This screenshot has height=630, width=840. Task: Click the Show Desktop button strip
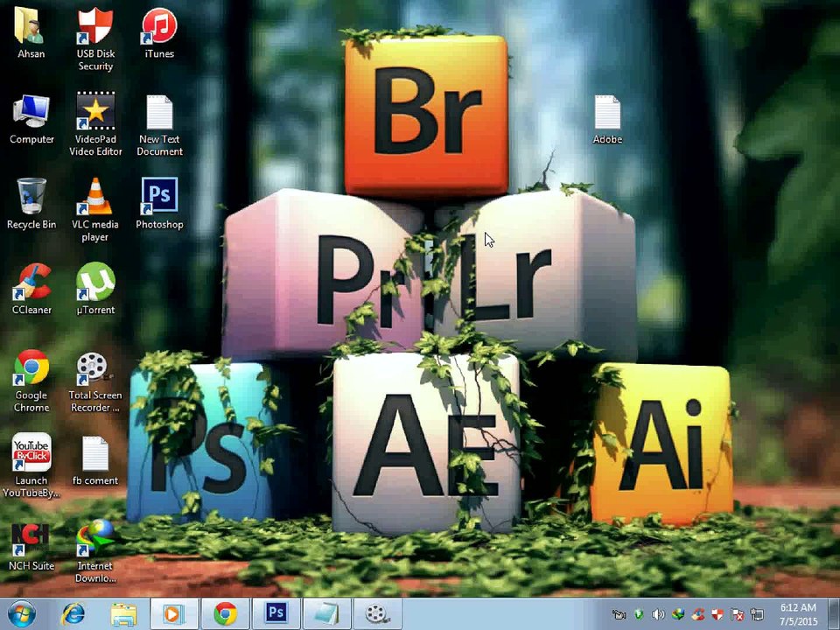(834, 614)
